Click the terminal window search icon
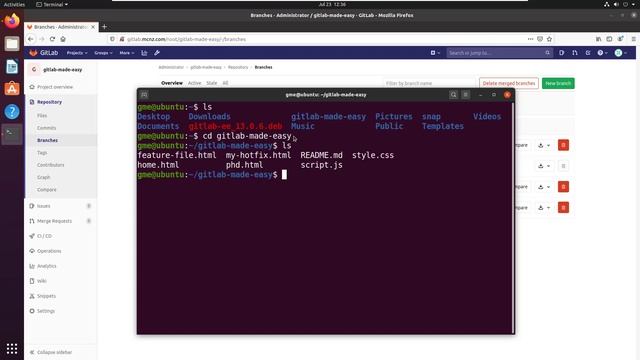 coord(453,95)
